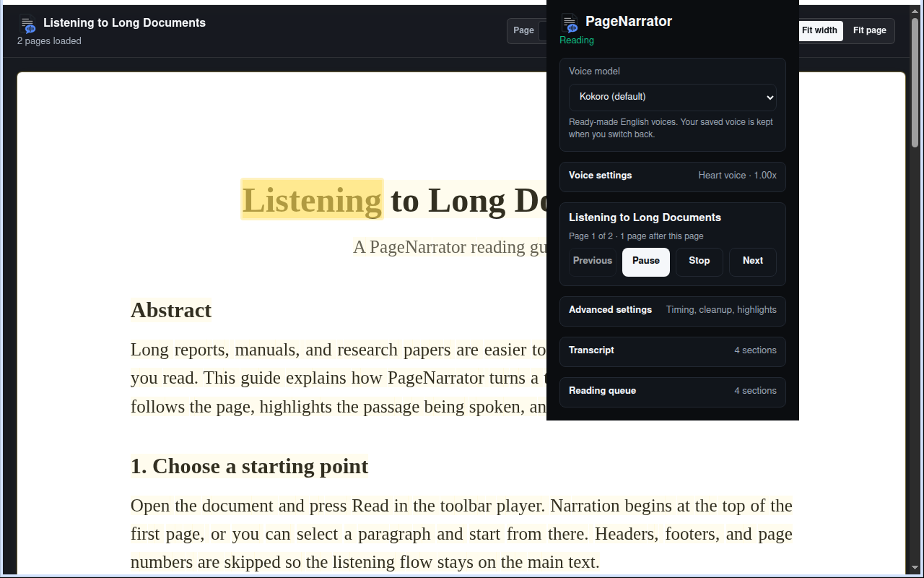Click the "Listening to Long Documents" popup heading

645,217
